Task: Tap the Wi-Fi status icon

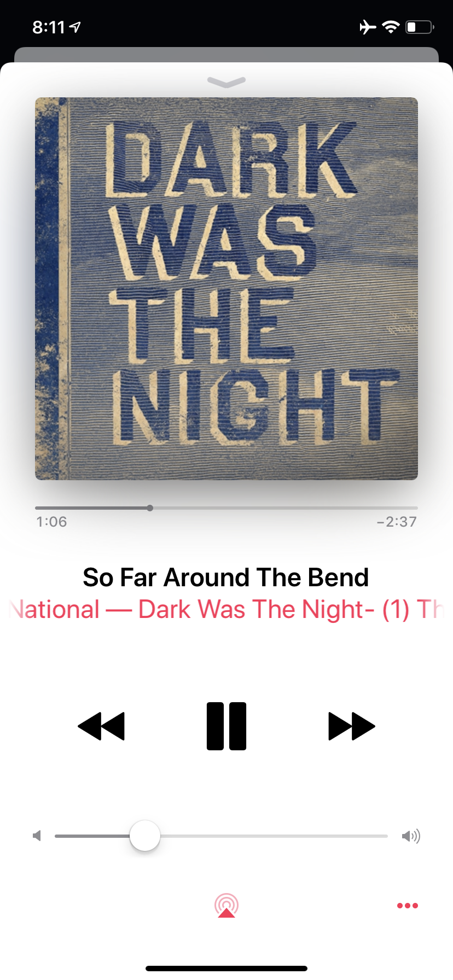Action: 391,27
